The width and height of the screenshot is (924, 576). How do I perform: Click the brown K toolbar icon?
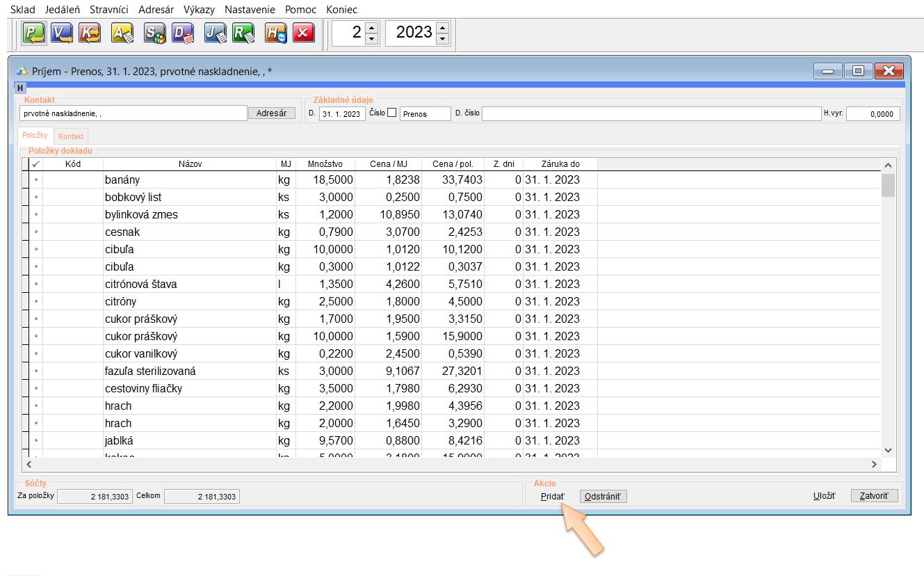90,33
